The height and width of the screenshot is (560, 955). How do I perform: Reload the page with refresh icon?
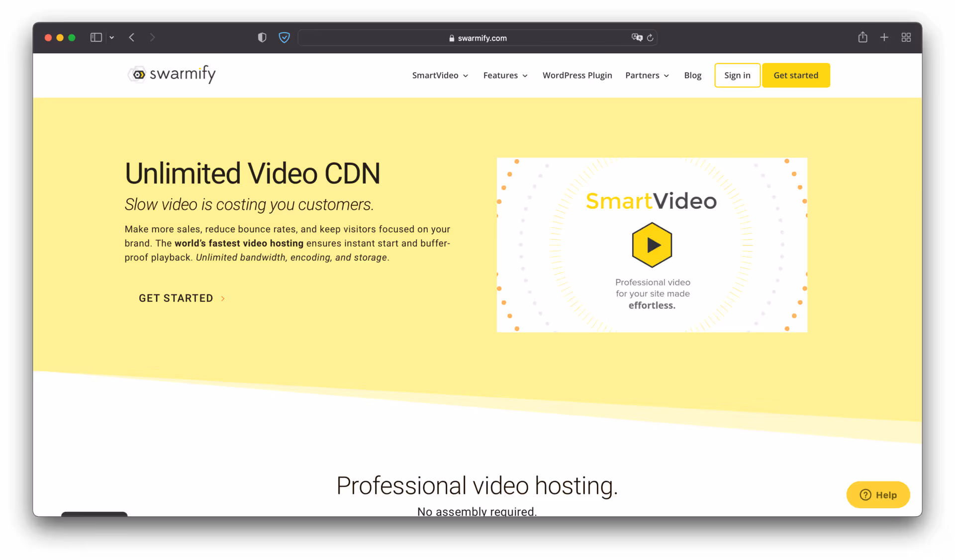(650, 38)
